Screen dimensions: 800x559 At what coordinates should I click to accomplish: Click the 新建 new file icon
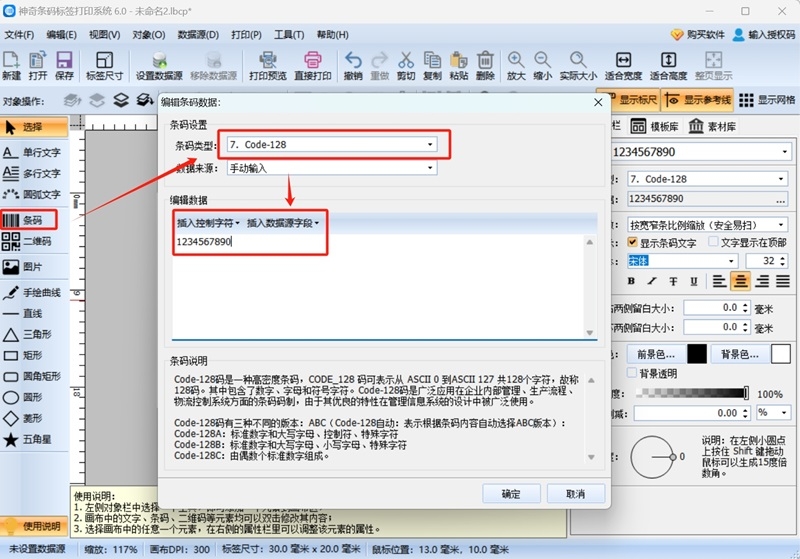click(11, 65)
